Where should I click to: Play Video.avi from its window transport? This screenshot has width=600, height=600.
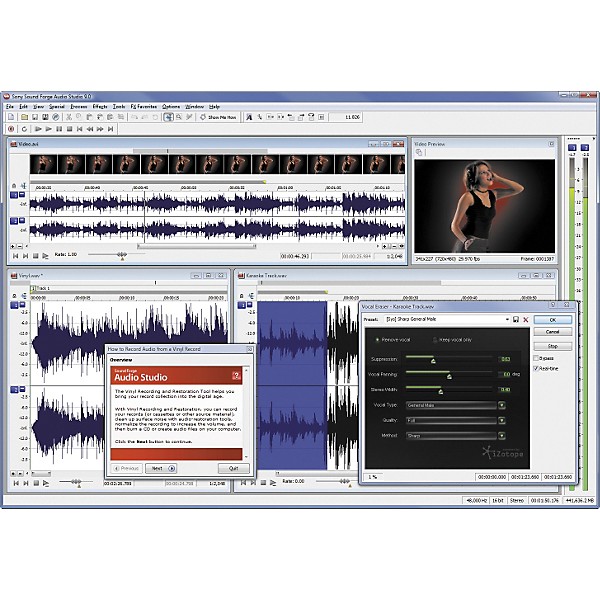tap(46, 256)
